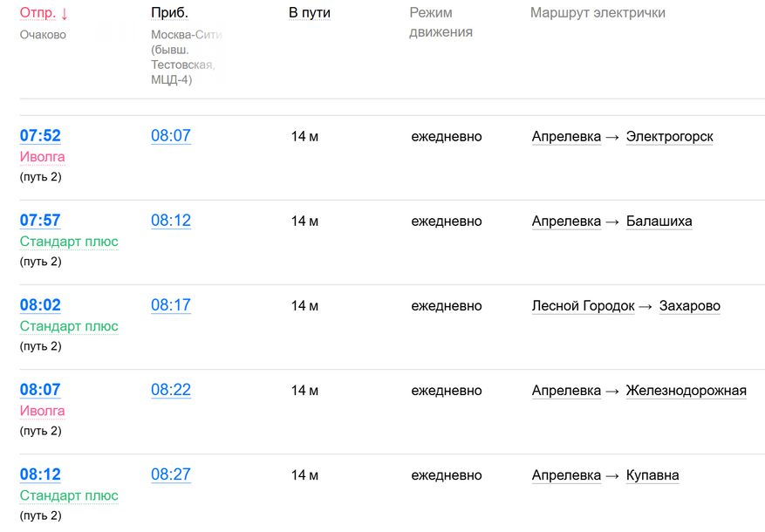765x532 pixels.
Task: Click 'Иволга' under the 08:07 departure
Action: pos(42,411)
